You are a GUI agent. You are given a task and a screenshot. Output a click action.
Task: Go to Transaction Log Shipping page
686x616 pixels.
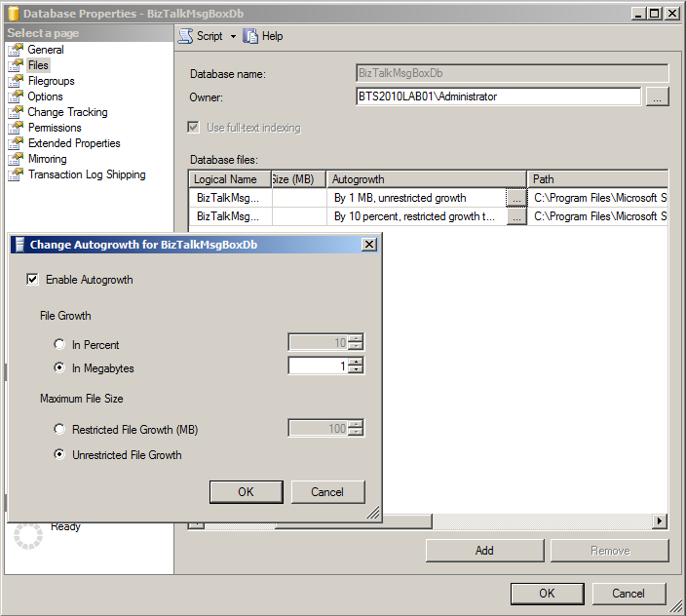[x=87, y=174]
